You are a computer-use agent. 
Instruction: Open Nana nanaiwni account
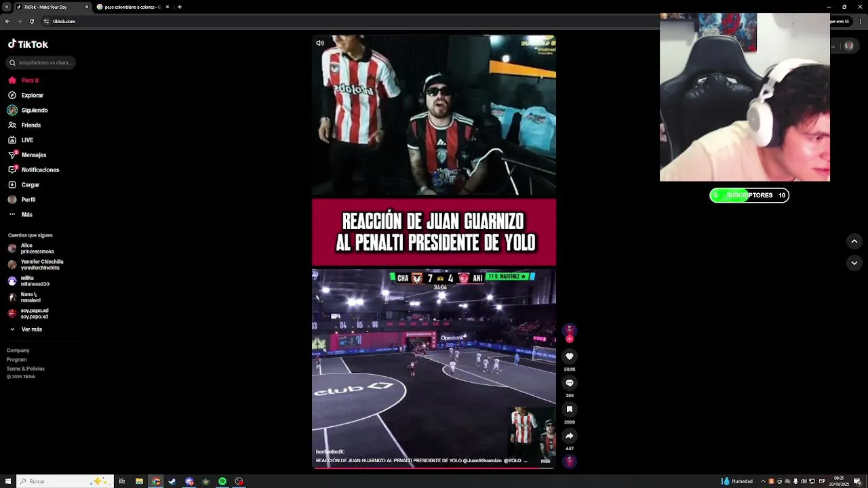pyautogui.click(x=24, y=298)
